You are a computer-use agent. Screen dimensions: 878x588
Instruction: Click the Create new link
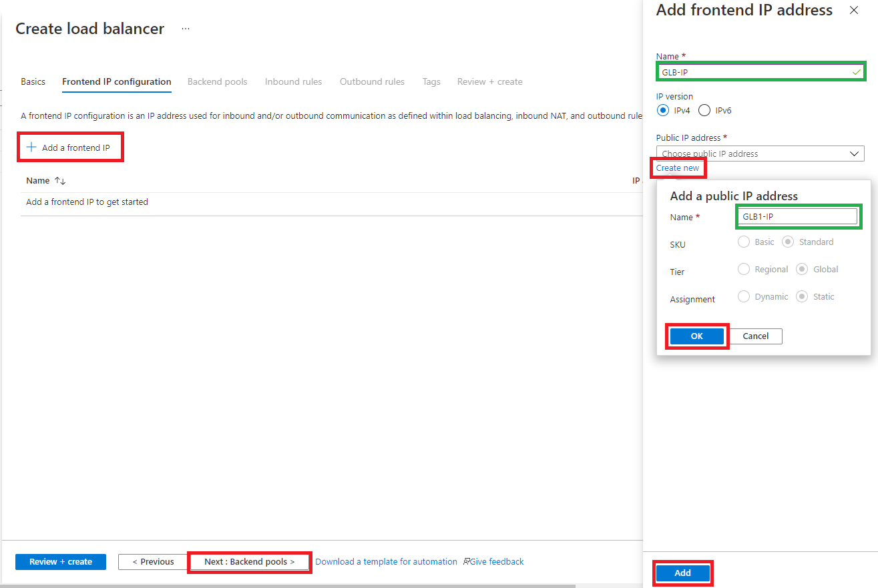click(x=678, y=168)
